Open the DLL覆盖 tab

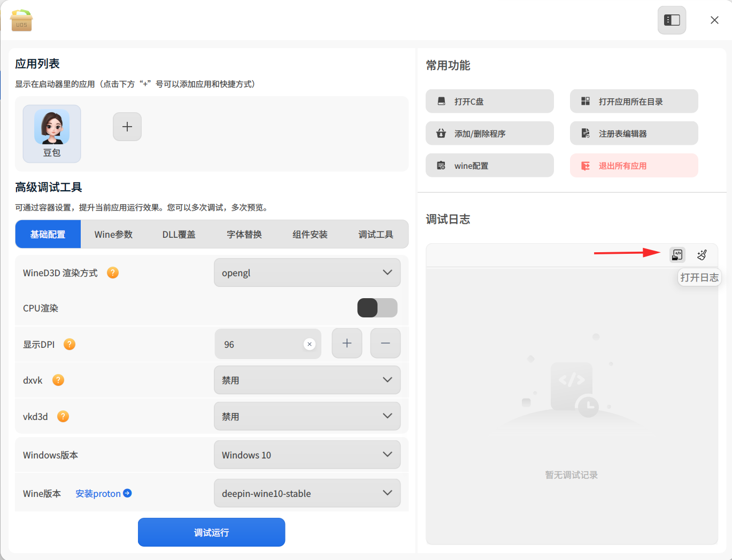tap(179, 235)
